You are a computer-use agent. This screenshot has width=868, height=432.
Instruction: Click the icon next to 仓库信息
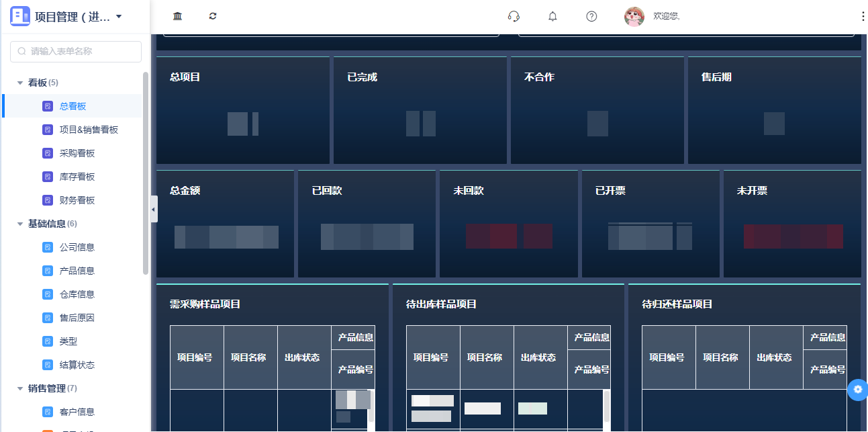tap(48, 294)
